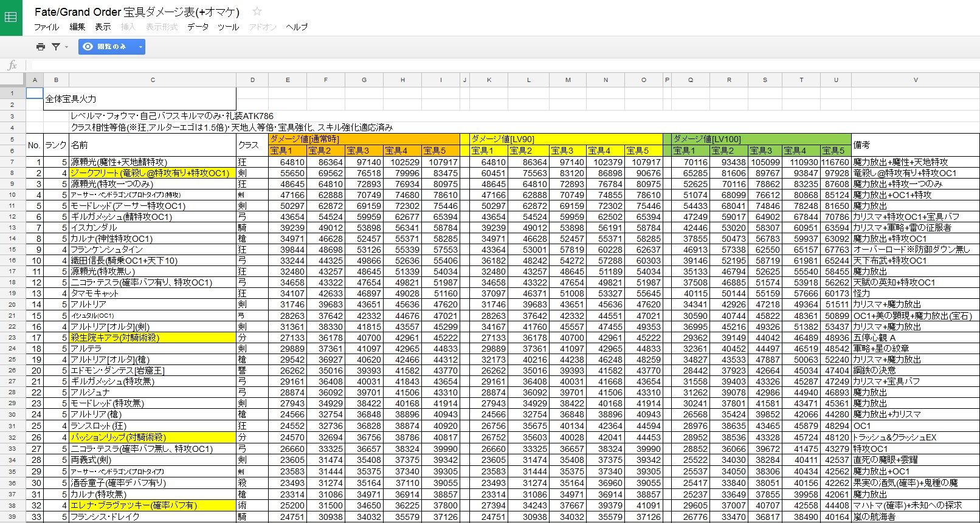The width and height of the screenshot is (980, 523).
Task: Open the ファイル menu
Action: [x=46, y=27]
